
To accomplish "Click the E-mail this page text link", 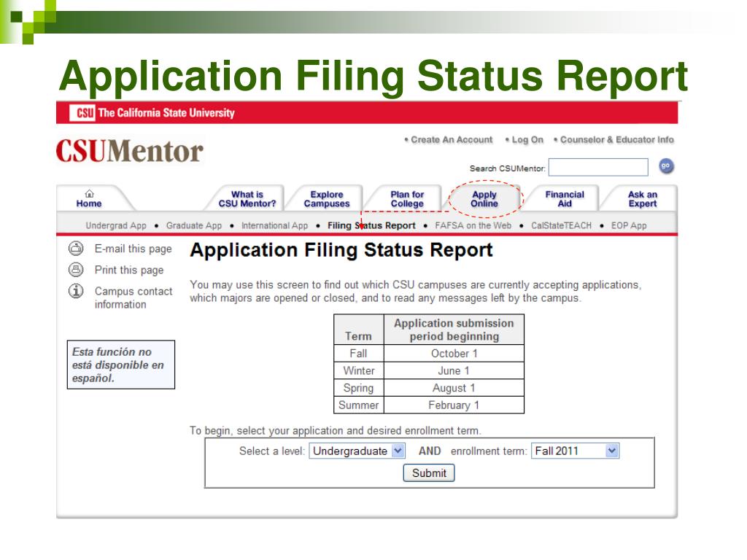I will click(133, 249).
